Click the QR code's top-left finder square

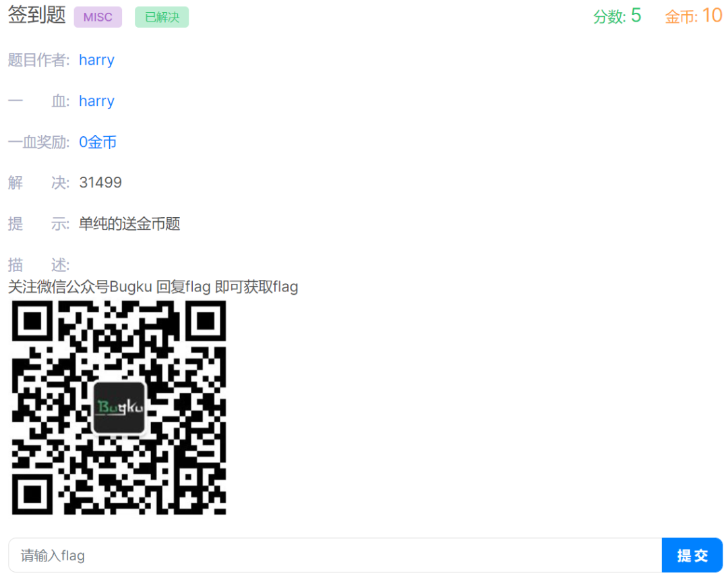point(32,320)
